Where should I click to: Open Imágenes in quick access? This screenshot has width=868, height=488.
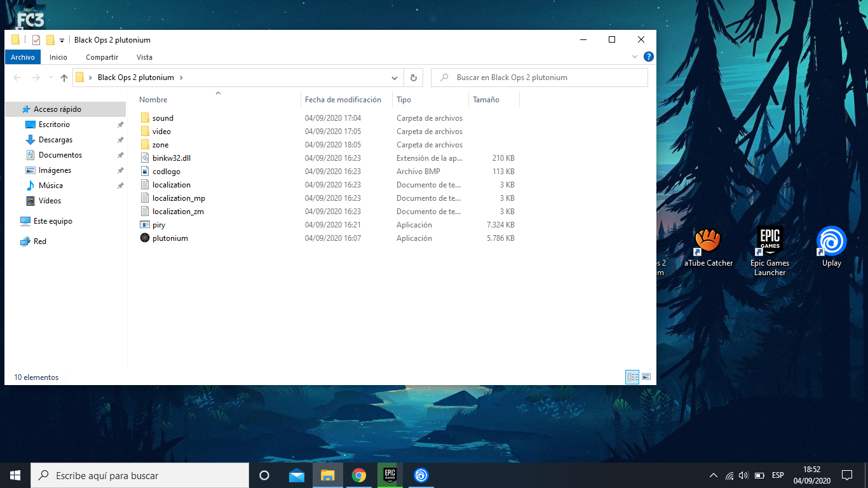click(x=55, y=170)
